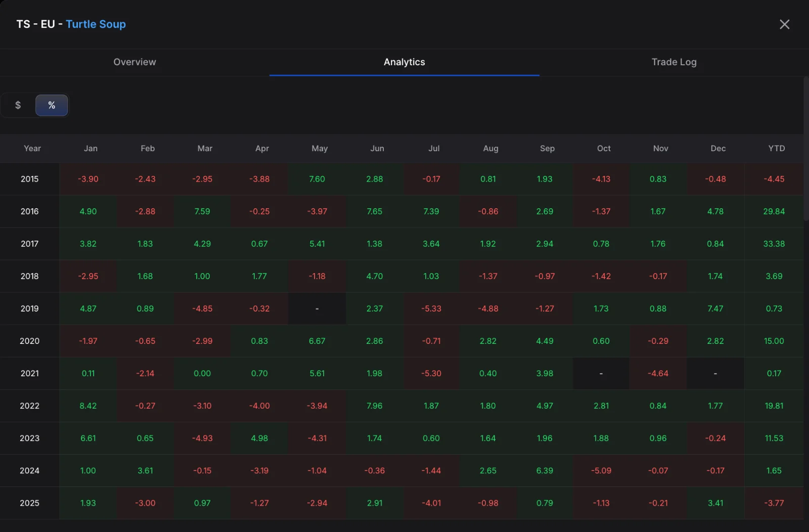Viewport: 809px width, 532px height.
Task: Select the 2015 year row label
Action: (x=29, y=179)
